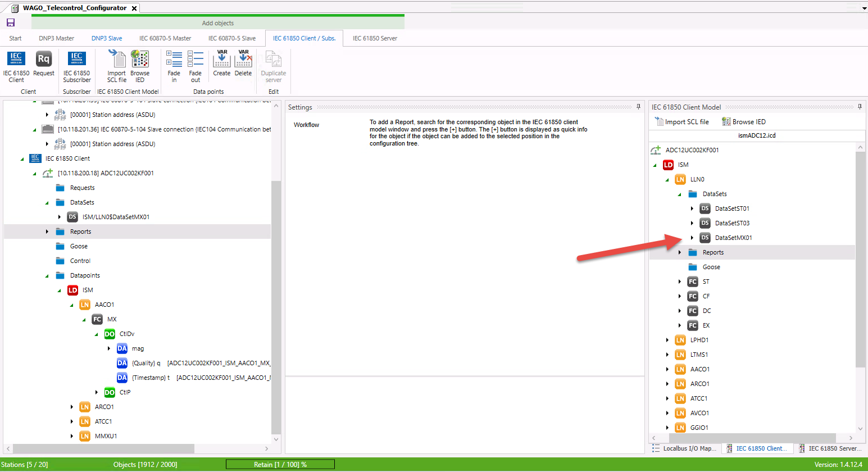Click Import SCL file in model panel
Viewport: 868px width, 472px height.
[682, 121]
